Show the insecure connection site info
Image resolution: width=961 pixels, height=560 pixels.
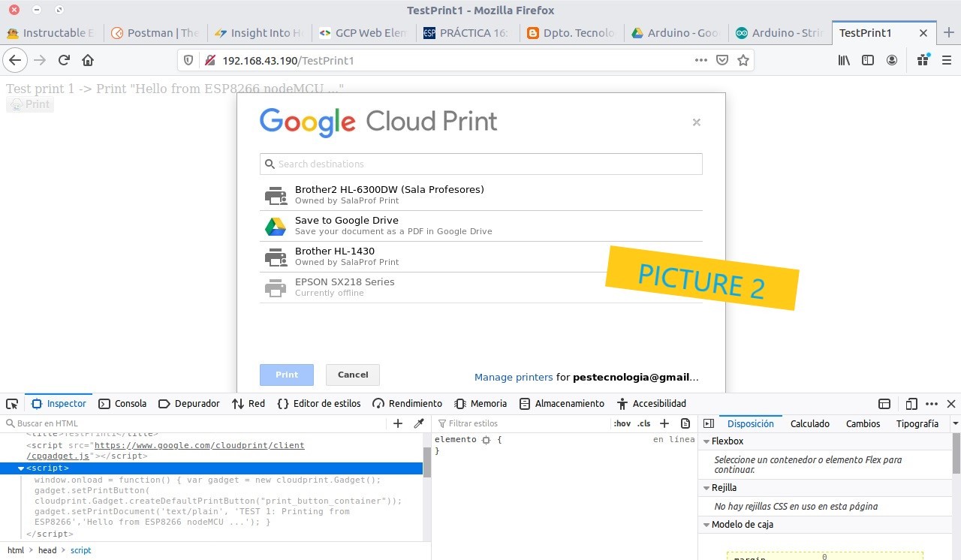(209, 60)
